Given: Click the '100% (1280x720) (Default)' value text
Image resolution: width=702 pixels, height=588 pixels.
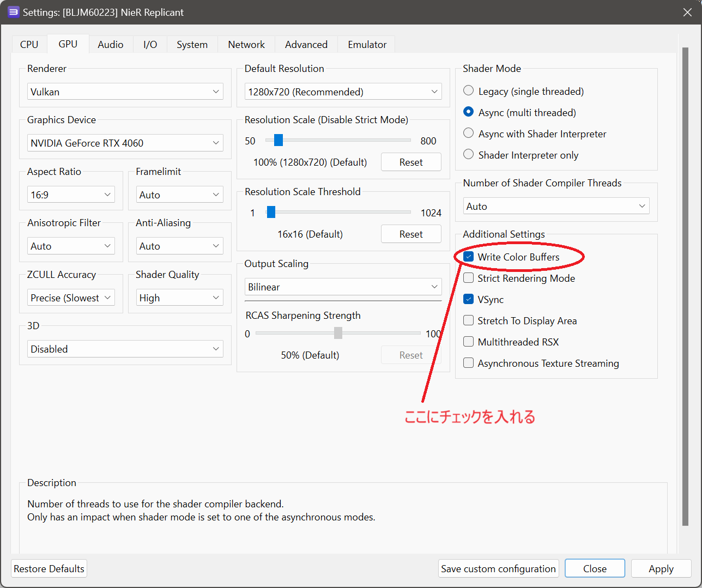Looking at the screenshot, I should [x=310, y=162].
